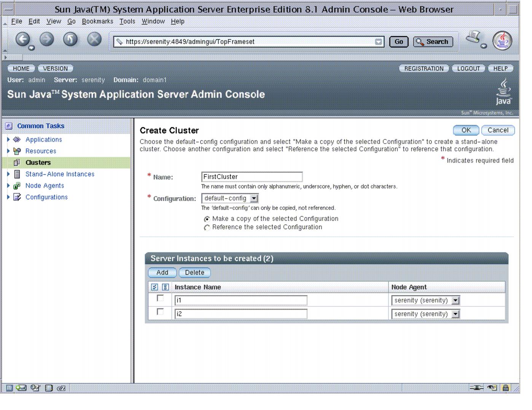532x410 pixels.
Task: Click OK to create the cluster
Action: [466, 130]
